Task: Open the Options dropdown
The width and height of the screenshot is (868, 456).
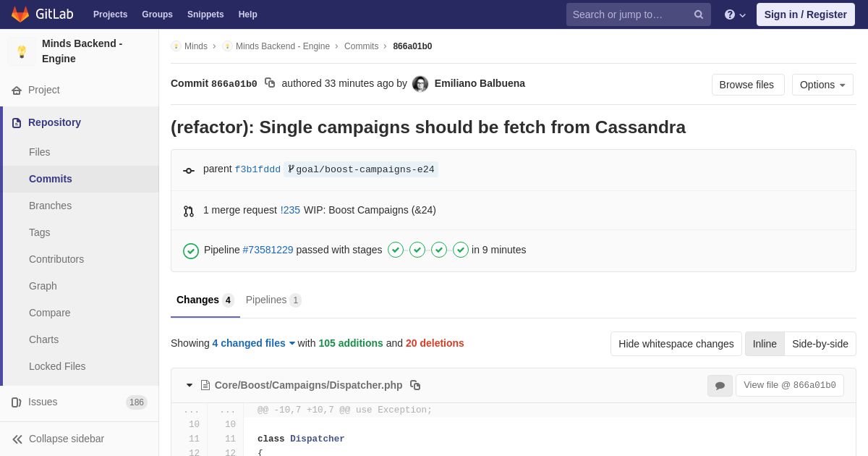Action: tap(822, 85)
